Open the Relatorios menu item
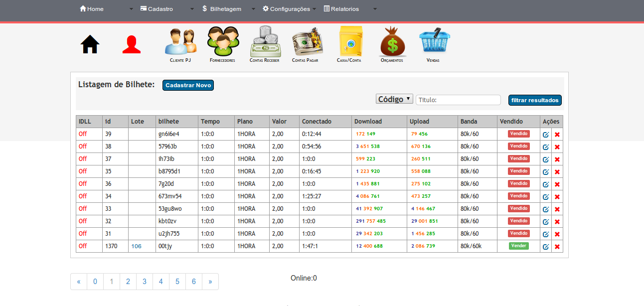The height and width of the screenshot is (306, 644). point(341,9)
